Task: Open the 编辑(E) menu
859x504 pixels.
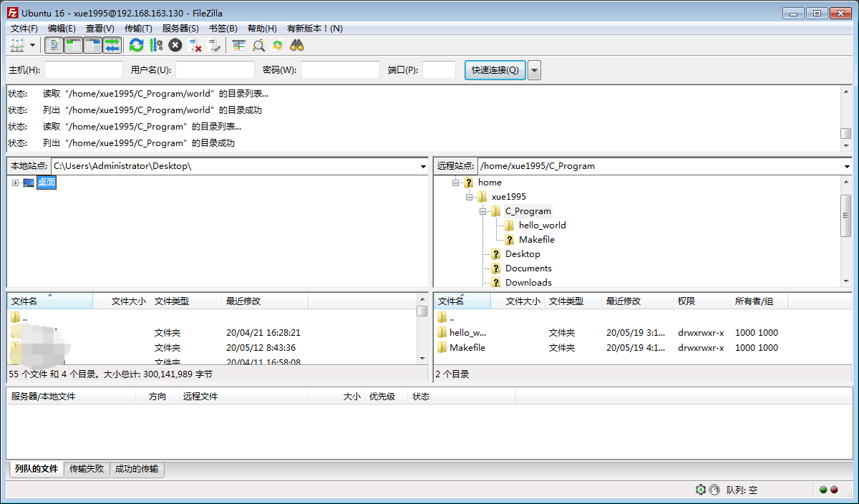Action: coord(62,28)
